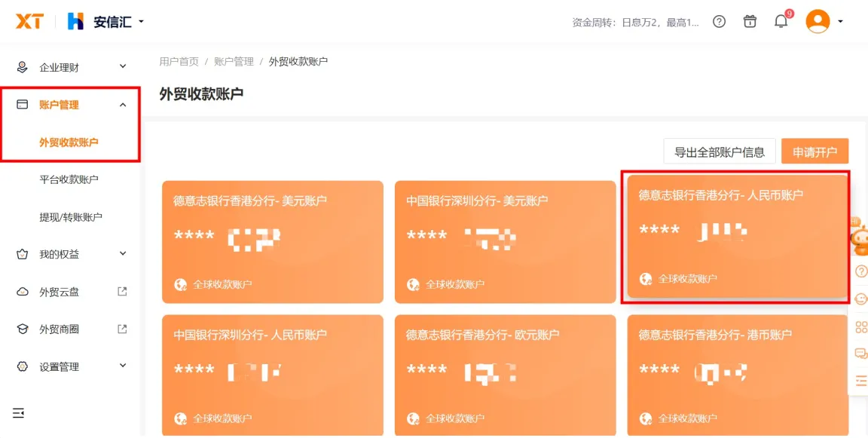Click the XT logo in the header
This screenshot has width=868, height=438.
tap(29, 22)
